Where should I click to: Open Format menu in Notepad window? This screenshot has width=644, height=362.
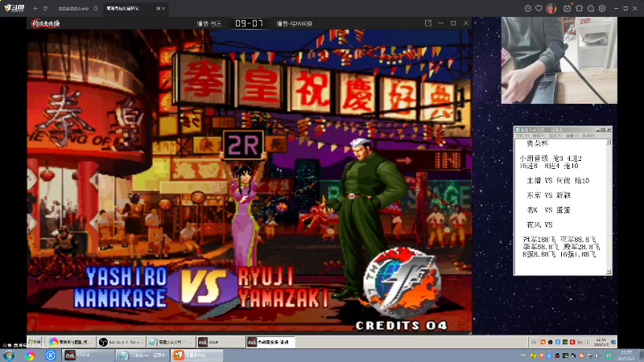click(x=555, y=135)
